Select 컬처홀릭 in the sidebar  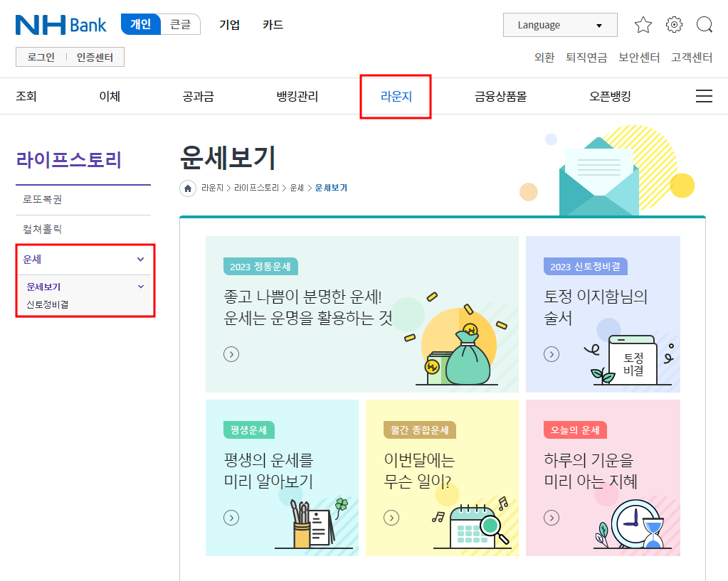(42, 229)
